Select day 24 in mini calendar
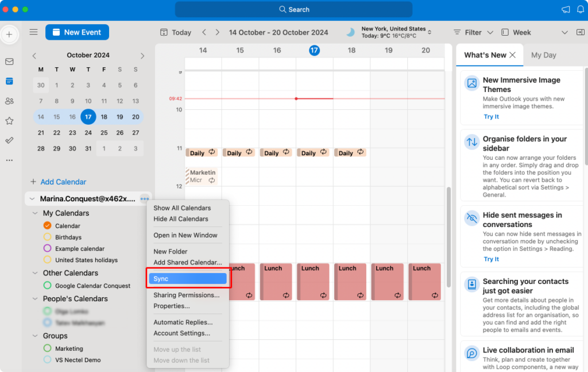The width and height of the screenshot is (588, 372). click(88, 132)
